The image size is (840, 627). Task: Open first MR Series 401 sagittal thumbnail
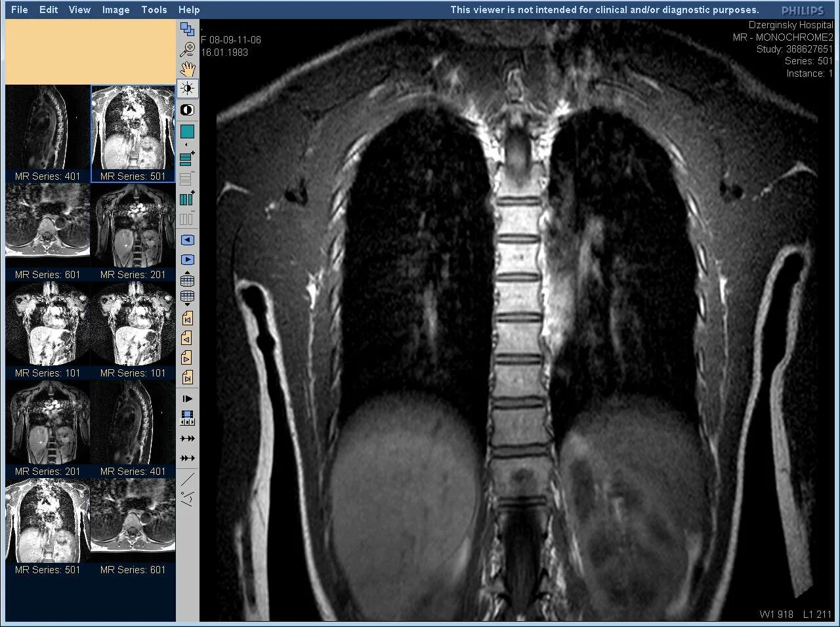click(x=47, y=134)
